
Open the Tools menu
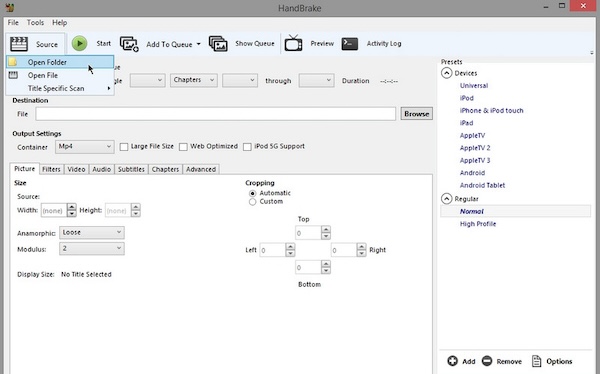(35, 23)
